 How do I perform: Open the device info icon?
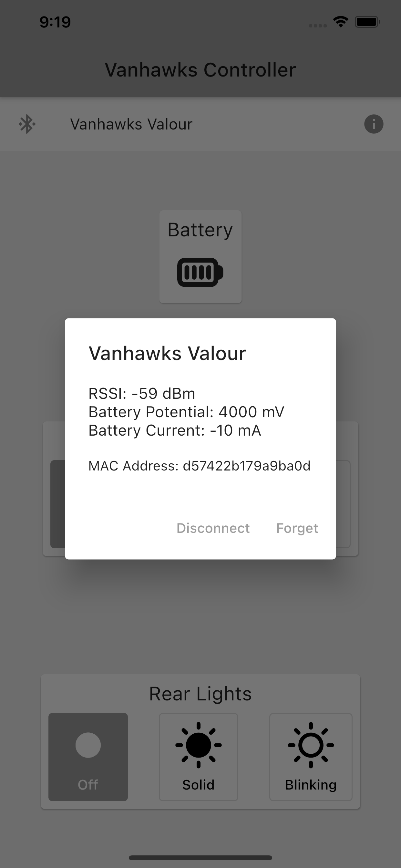coord(374,124)
